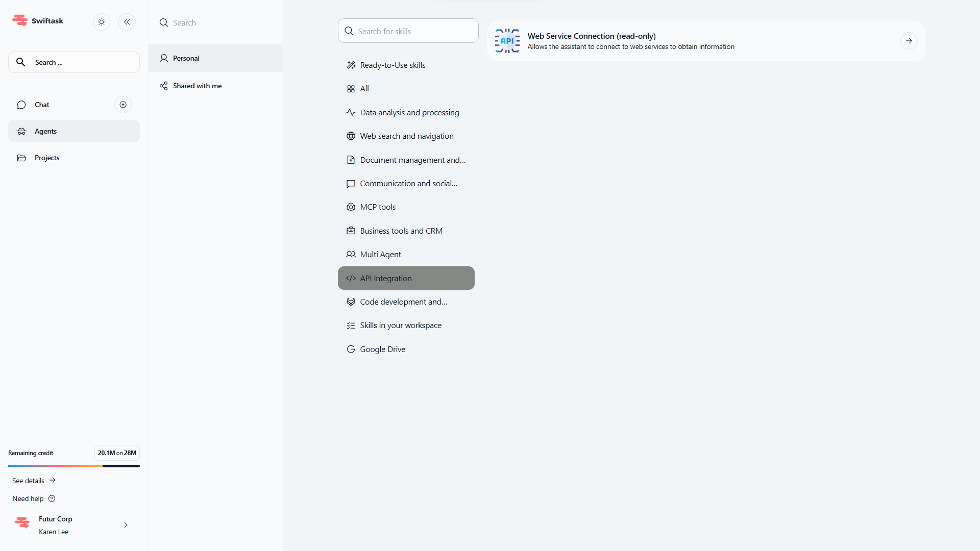This screenshot has height=551, width=980.
Task: Collapse the sidebar with double-chevron icon
Action: pyautogui.click(x=127, y=22)
